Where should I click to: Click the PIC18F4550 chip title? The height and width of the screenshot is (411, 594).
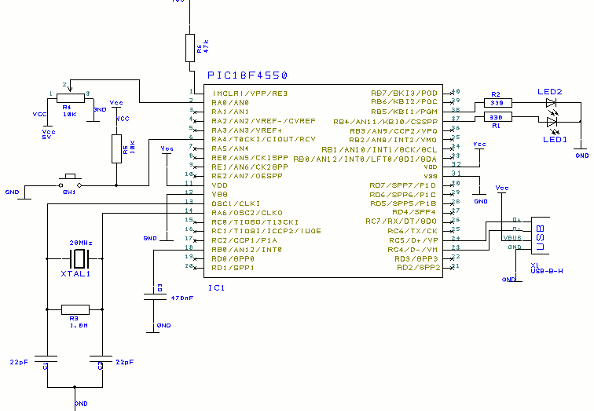click(x=247, y=75)
